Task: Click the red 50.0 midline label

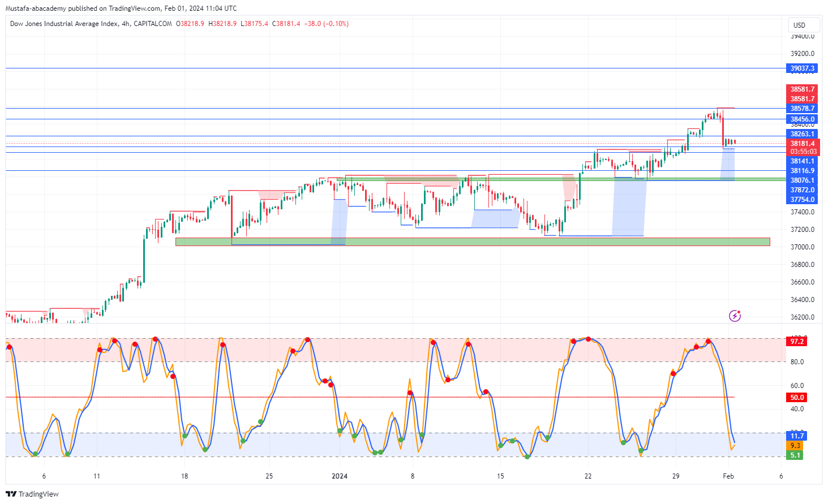Action: (797, 398)
